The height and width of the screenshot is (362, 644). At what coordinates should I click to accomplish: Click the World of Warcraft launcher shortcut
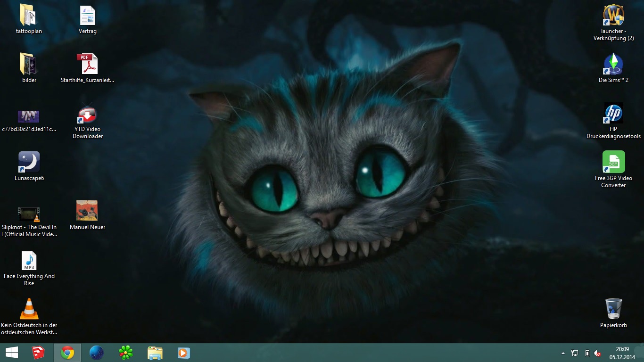(x=613, y=16)
